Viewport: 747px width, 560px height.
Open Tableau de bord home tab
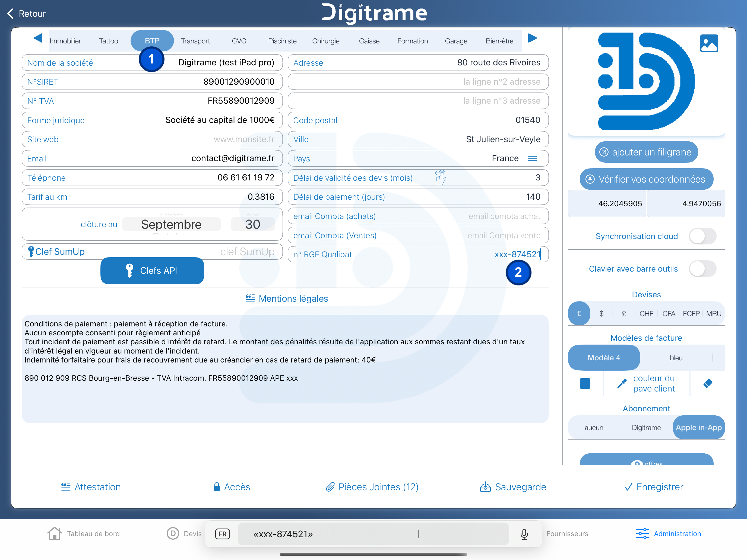point(83,534)
